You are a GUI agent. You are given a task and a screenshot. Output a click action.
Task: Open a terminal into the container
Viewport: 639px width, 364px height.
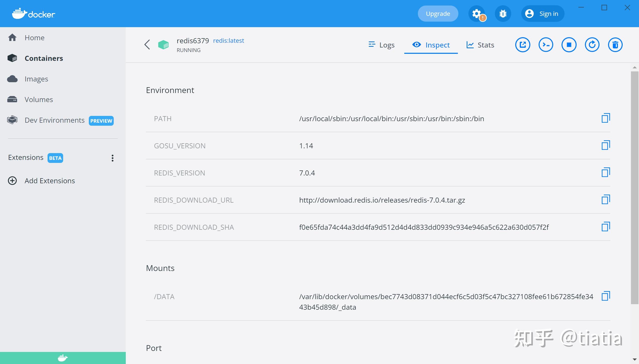tap(546, 44)
